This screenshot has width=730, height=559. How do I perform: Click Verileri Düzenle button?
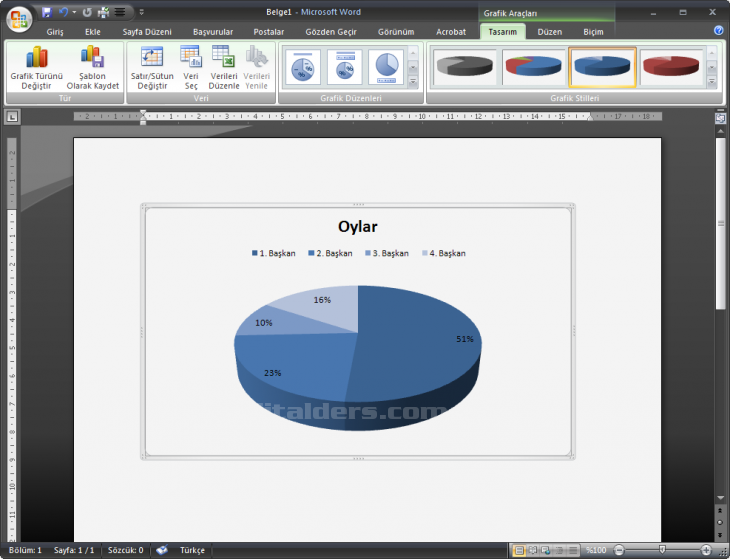pyautogui.click(x=224, y=67)
